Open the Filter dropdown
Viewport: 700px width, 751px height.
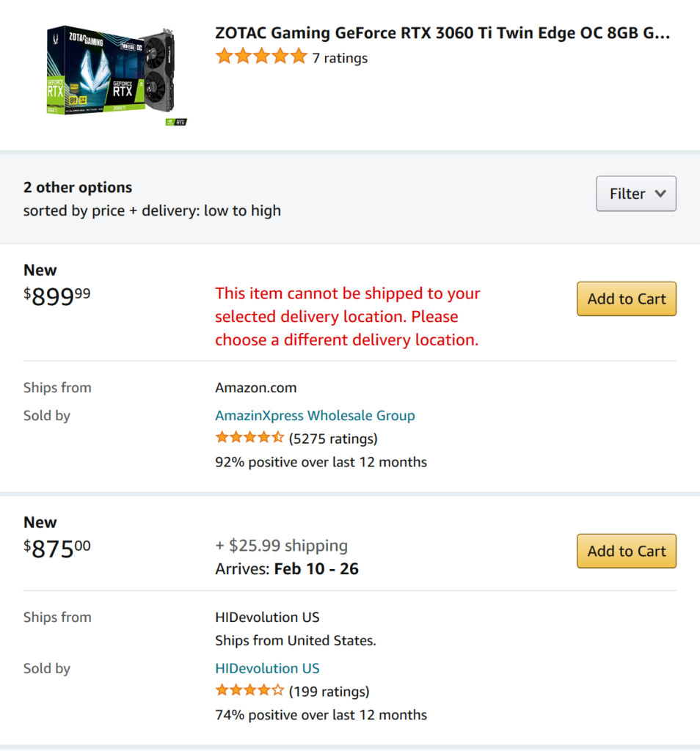click(636, 194)
